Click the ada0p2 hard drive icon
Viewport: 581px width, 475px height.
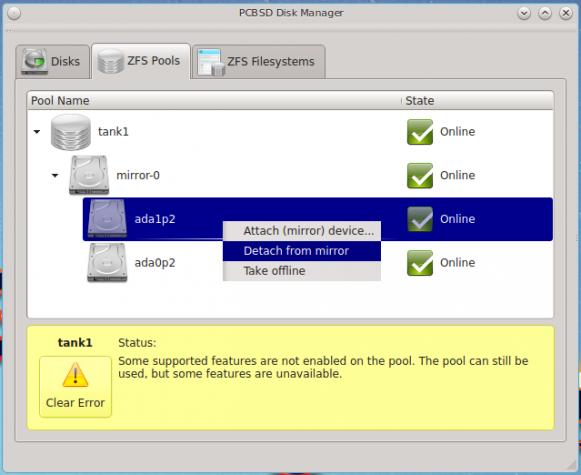(107, 263)
